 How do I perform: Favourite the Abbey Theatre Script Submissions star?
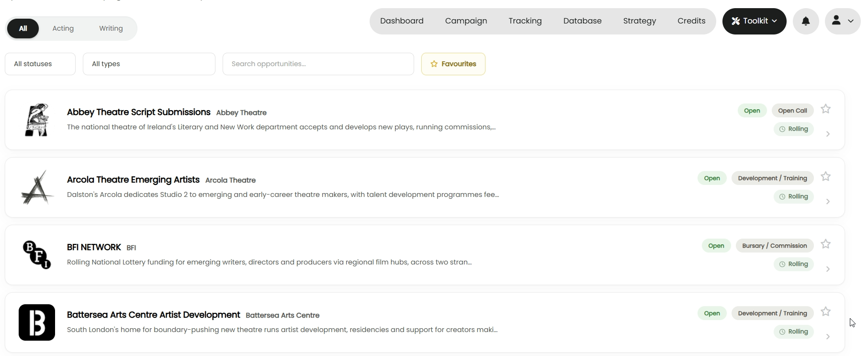[825, 109]
